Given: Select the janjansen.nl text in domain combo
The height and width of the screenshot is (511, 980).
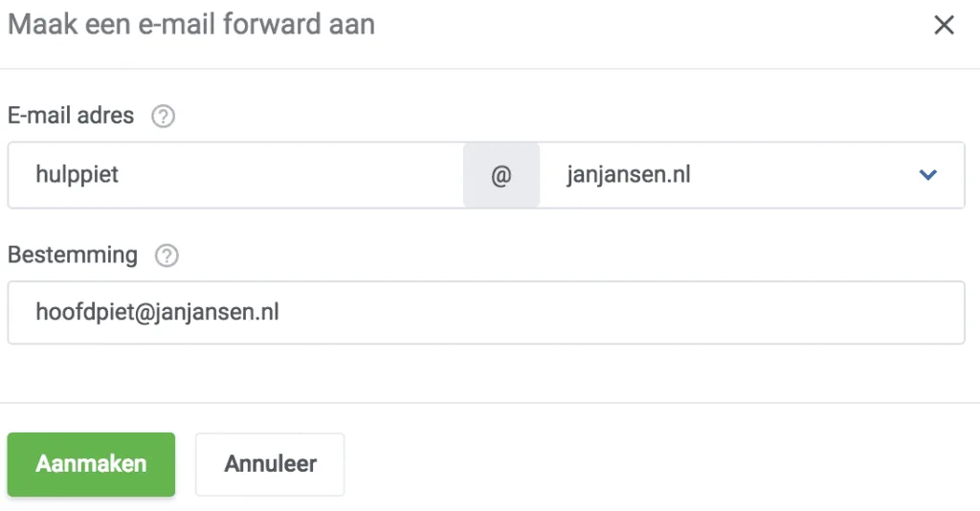Looking at the screenshot, I should pyautogui.click(x=629, y=175).
